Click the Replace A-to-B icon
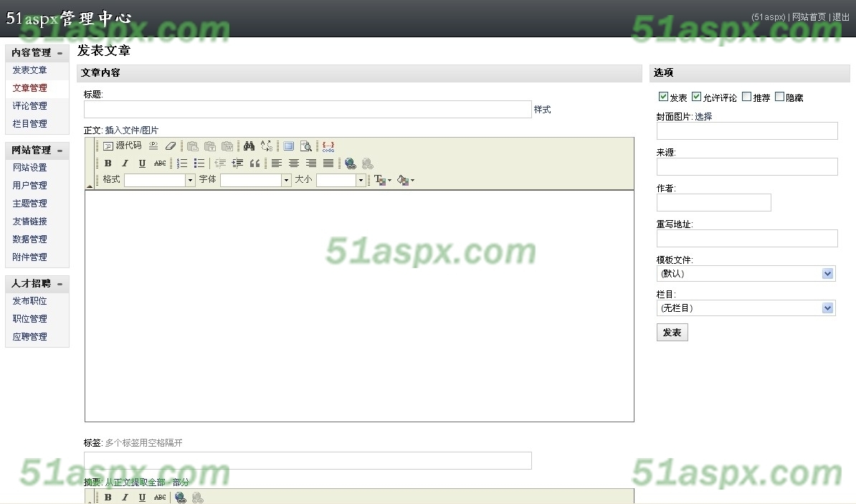Viewport: 856px width, 504px height. point(267,146)
